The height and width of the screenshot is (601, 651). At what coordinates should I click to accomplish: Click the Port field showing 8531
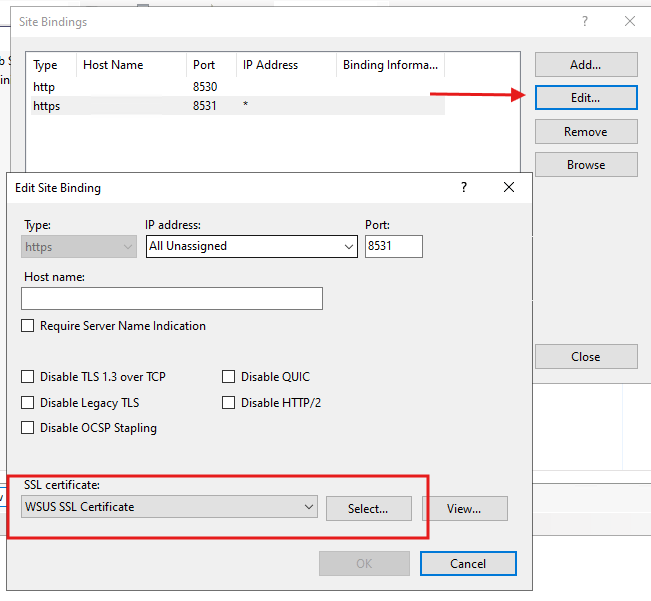pos(393,246)
